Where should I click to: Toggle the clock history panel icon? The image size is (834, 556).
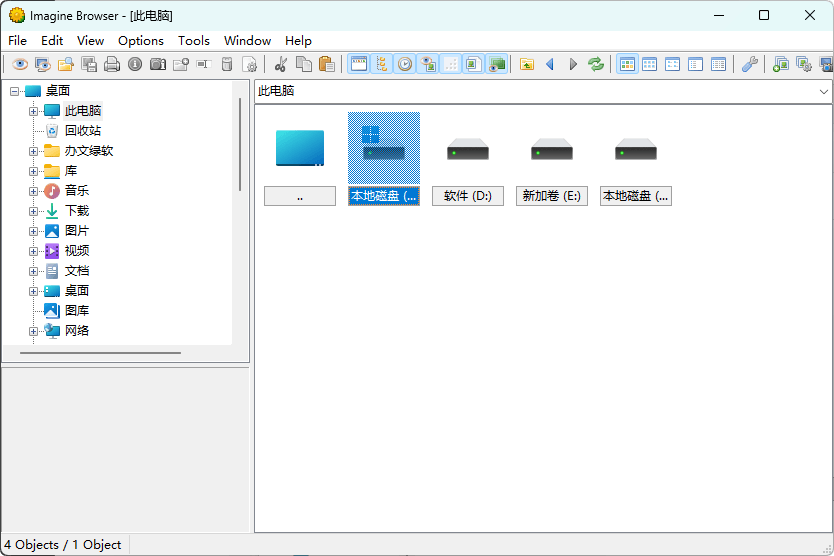tap(405, 64)
